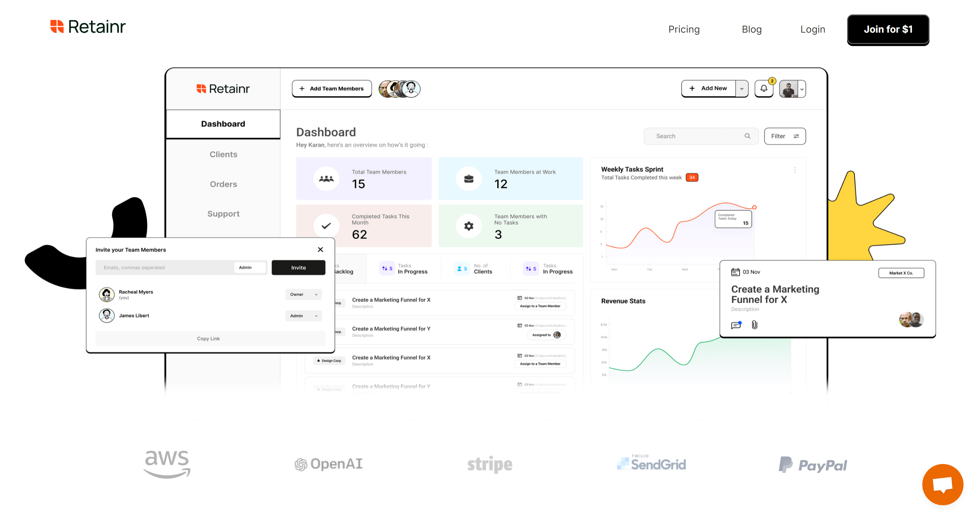Go to the Login page
980x519 pixels.
point(812,29)
